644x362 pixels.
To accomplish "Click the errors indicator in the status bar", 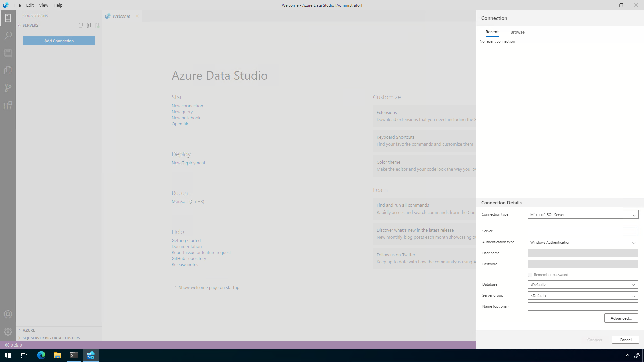I will [10, 345].
